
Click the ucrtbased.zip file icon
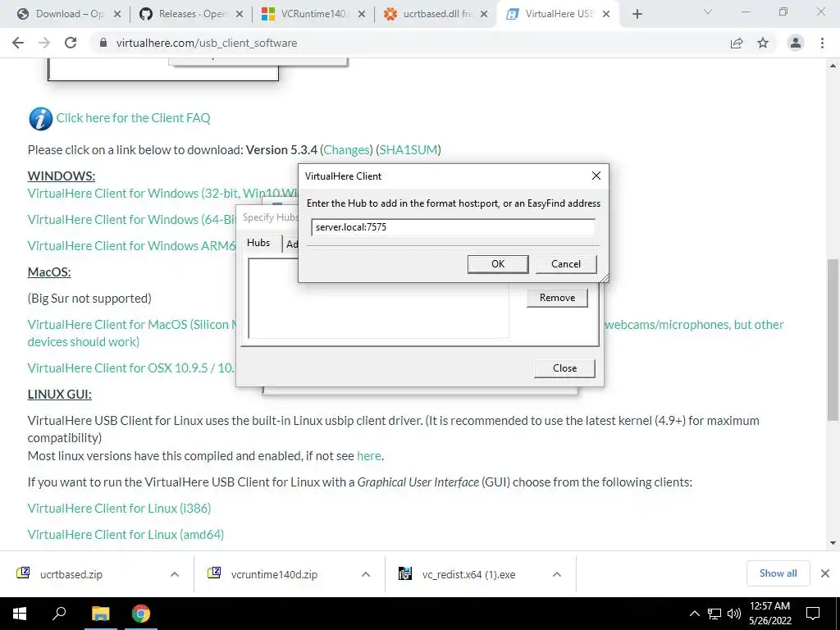[23, 573]
